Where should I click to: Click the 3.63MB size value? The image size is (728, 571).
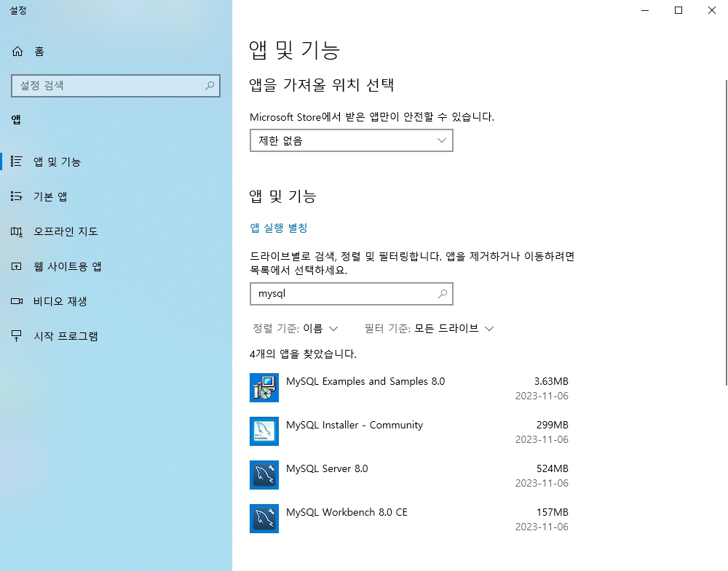pos(551,381)
